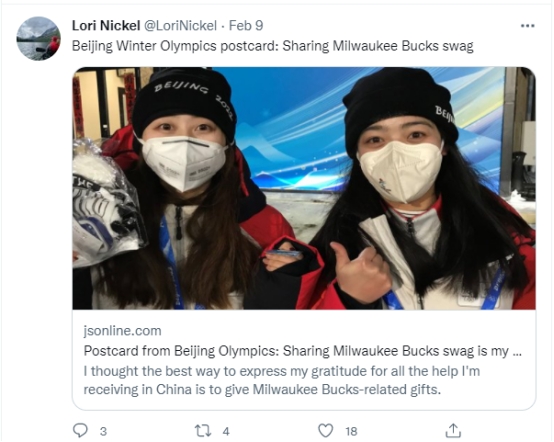Open the Postcard from Beijing Olympics headline

(x=302, y=351)
